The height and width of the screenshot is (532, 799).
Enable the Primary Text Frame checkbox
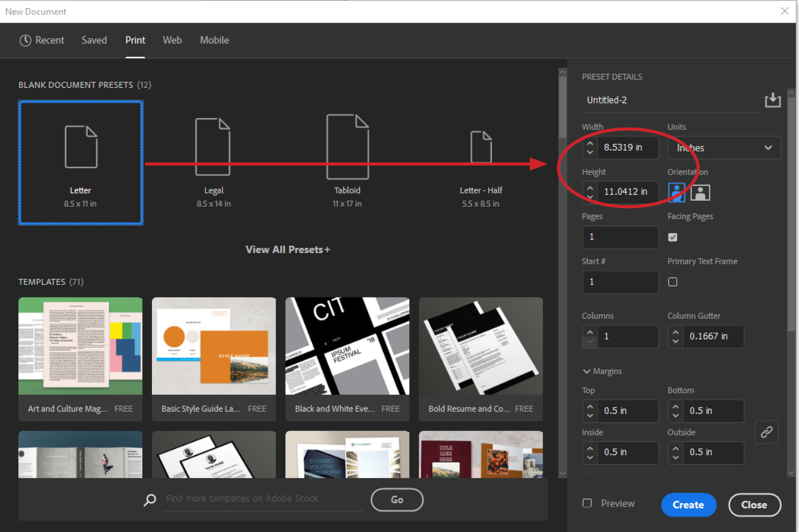pyautogui.click(x=673, y=282)
